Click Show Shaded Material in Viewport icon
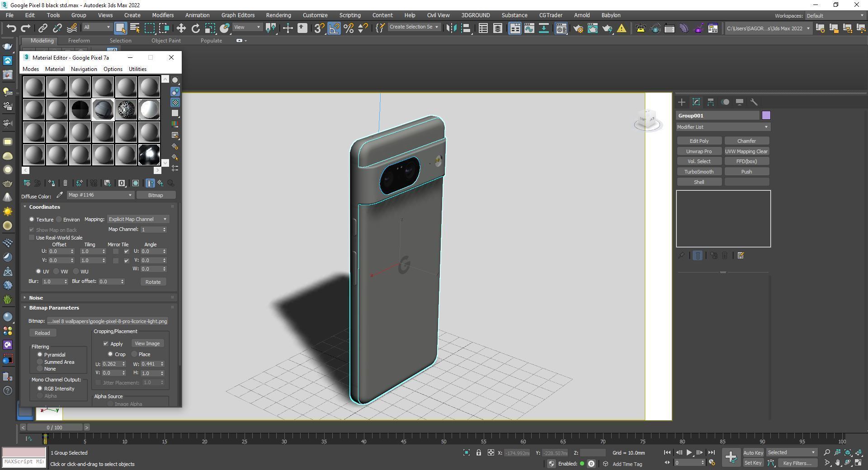868x470 pixels. click(136, 183)
